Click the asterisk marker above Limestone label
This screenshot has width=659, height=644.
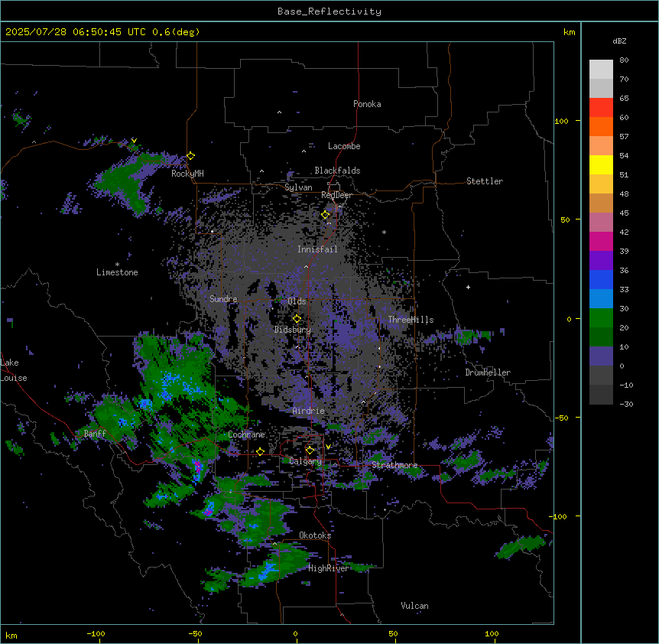(117, 265)
